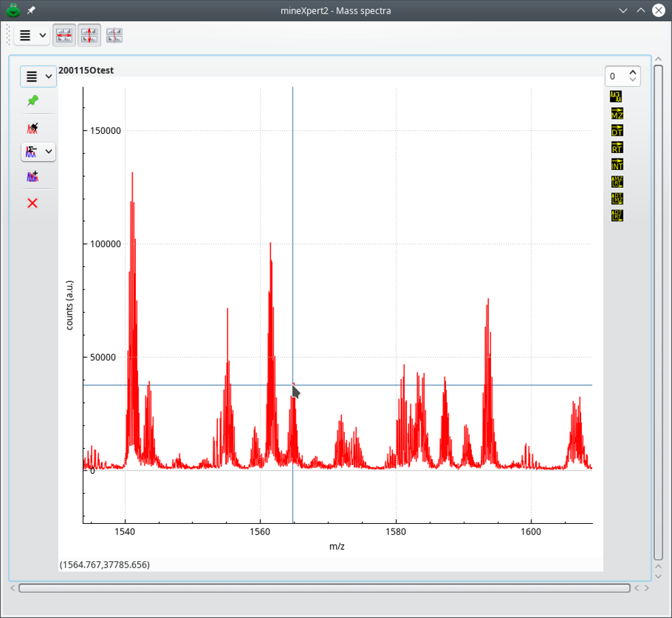This screenshot has height=618, width=672.
Task: Increment the spin box showing 0
Action: (x=633, y=72)
